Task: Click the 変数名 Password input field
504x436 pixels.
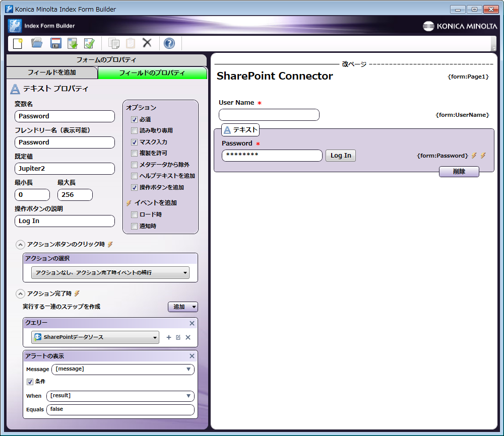Action: (x=65, y=116)
